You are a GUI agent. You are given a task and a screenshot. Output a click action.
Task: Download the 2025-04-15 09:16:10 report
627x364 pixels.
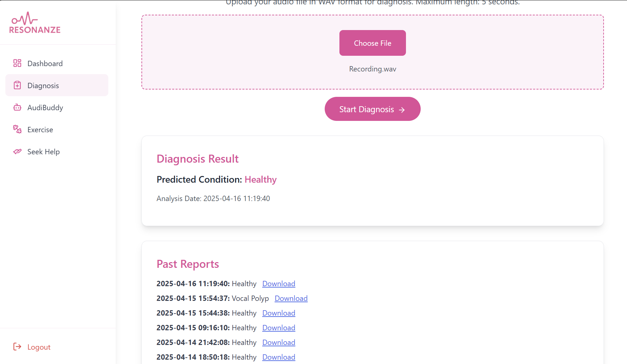coord(279,328)
